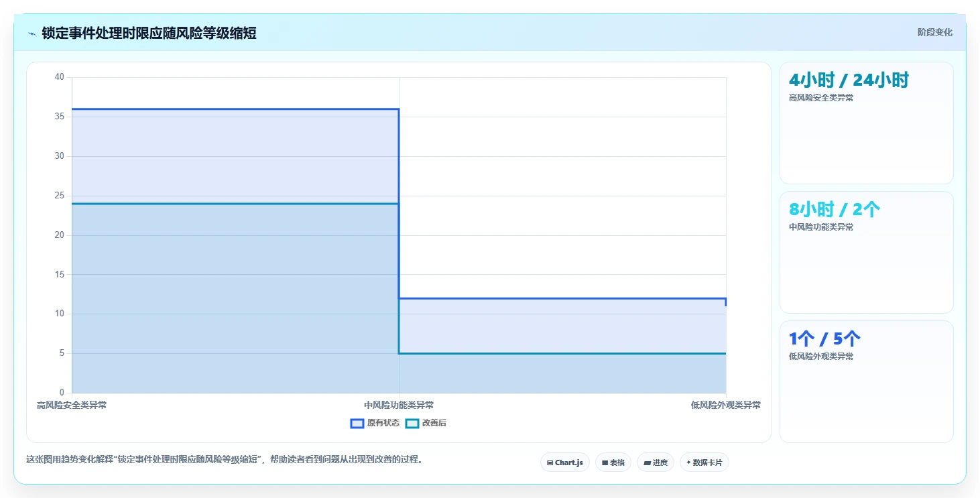Image resolution: width=980 pixels, height=498 pixels.
Task: Click the 低风险外观类异常 x-axis label
Action: pyautogui.click(x=726, y=405)
